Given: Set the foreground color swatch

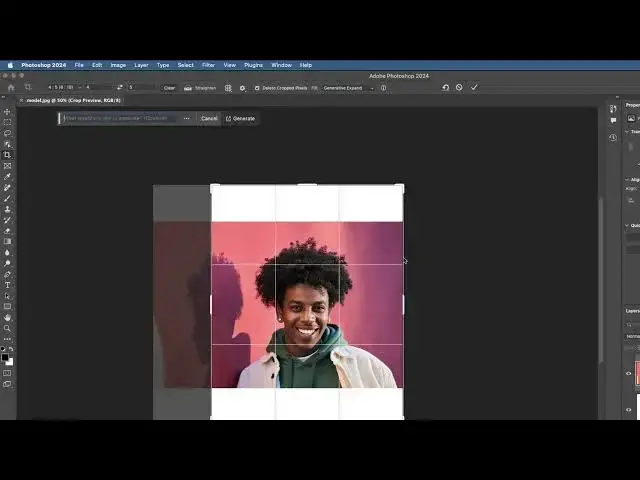Looking at the screenshot, I should [4, 357].
